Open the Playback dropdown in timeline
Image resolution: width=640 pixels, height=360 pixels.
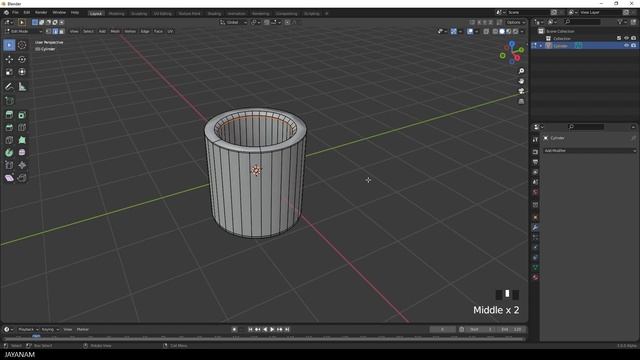point(28,329)
